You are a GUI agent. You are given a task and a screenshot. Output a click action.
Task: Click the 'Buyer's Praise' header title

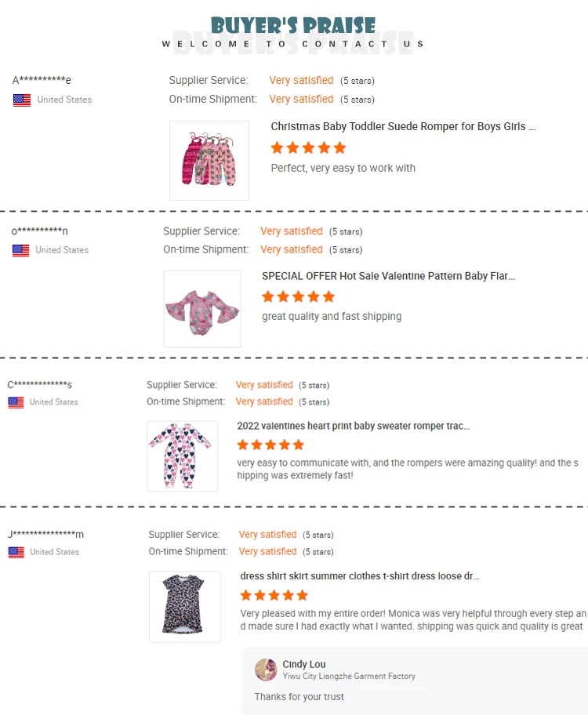click(293, 26)
